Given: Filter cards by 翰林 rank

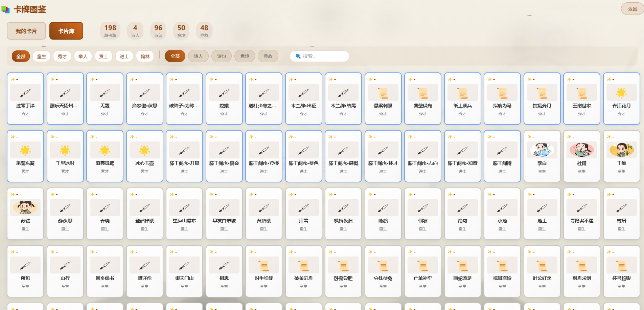Looking at the screenshot, I should [x=145, y=56].
